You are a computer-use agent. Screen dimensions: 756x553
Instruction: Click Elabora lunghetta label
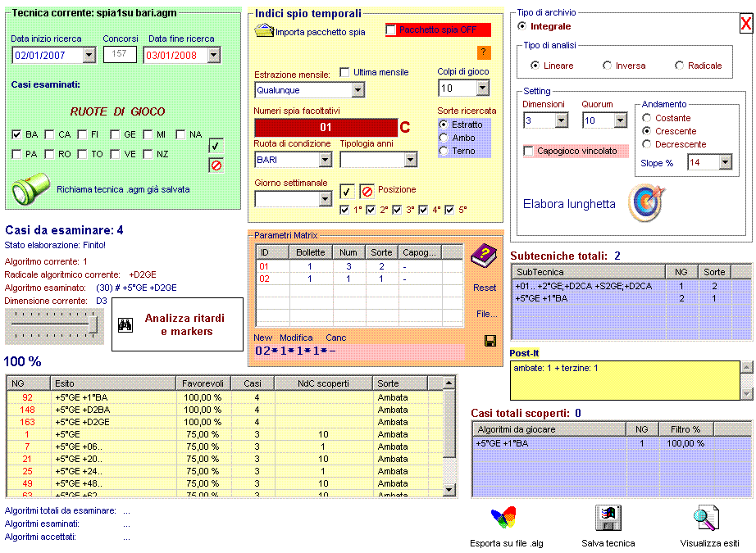pos(569,204)
